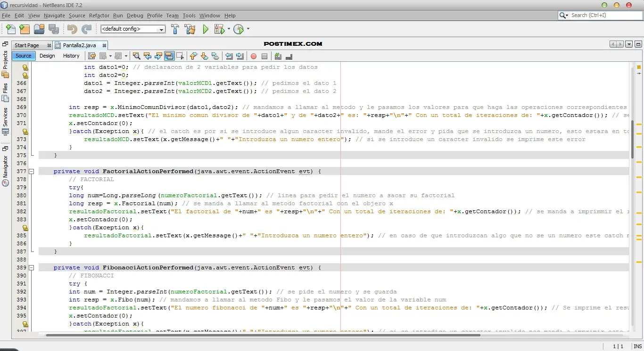Toggle Highlight Search in editor toolbar
This screenshot has height=351, width=644.
click(169, 56)
